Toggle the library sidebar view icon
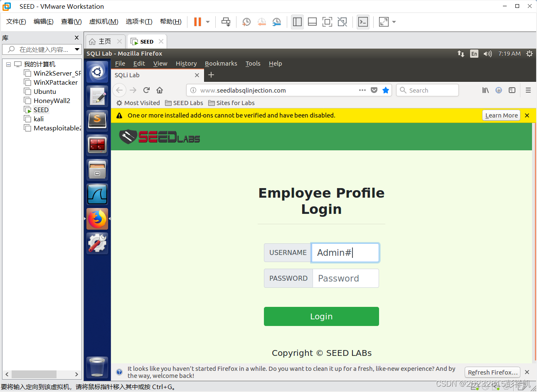This screenshot has height=392, width=537. coord(297,22)
